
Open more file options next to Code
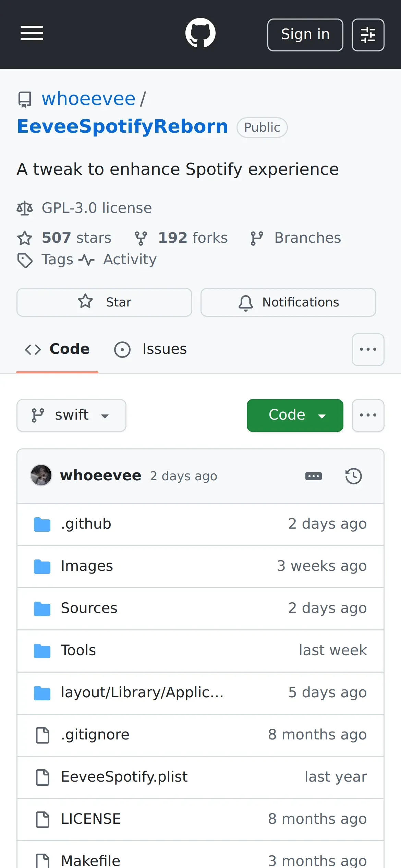(368, 415)
